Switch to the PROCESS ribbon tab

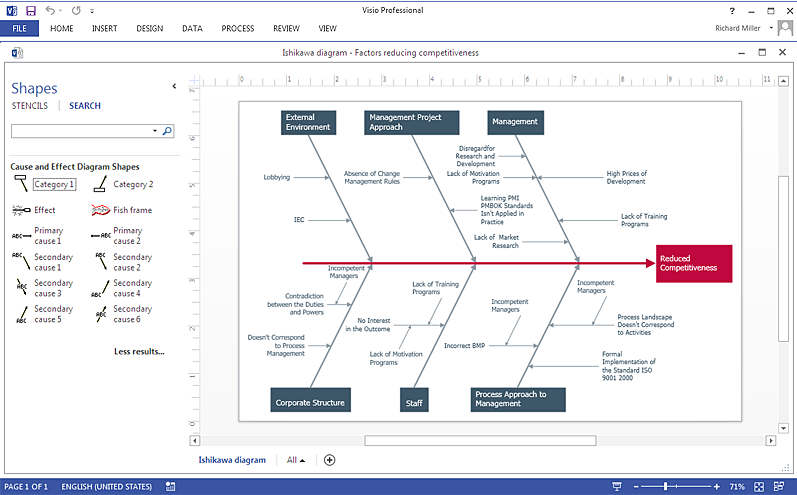[x=237, y=28]
